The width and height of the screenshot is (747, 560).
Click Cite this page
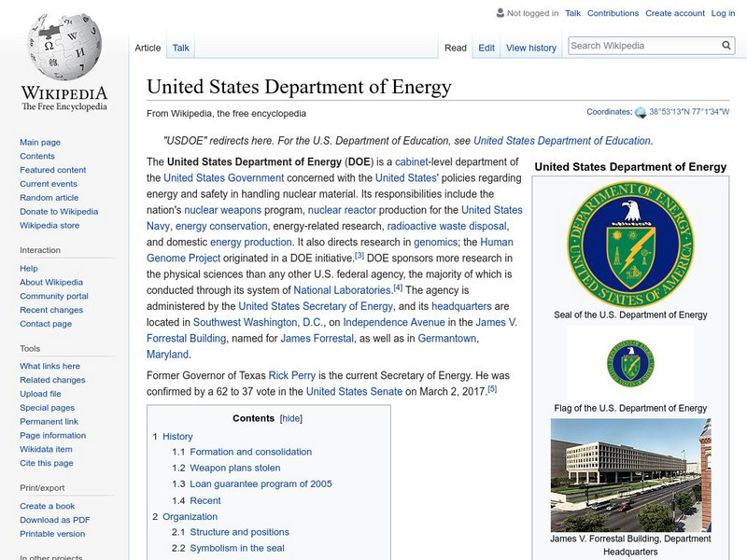[x=47, y=463]
